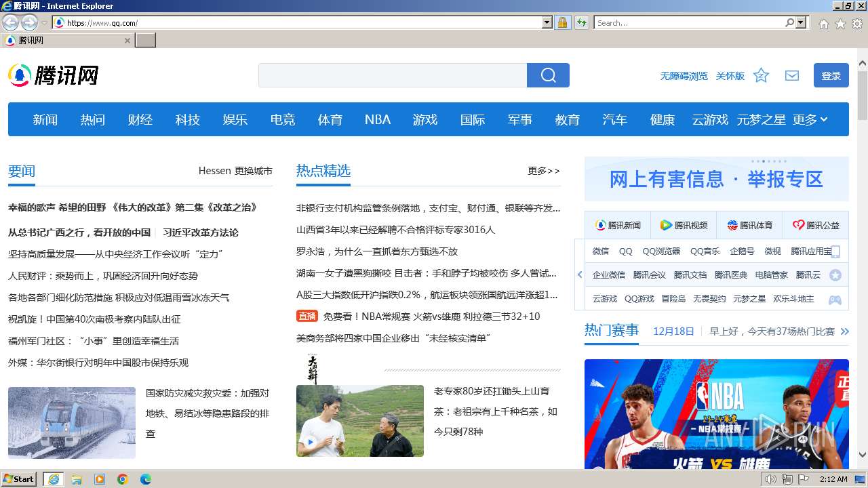Open a new blank tab
This screenshot has height=488, width=868.
[x=145, y=41]
